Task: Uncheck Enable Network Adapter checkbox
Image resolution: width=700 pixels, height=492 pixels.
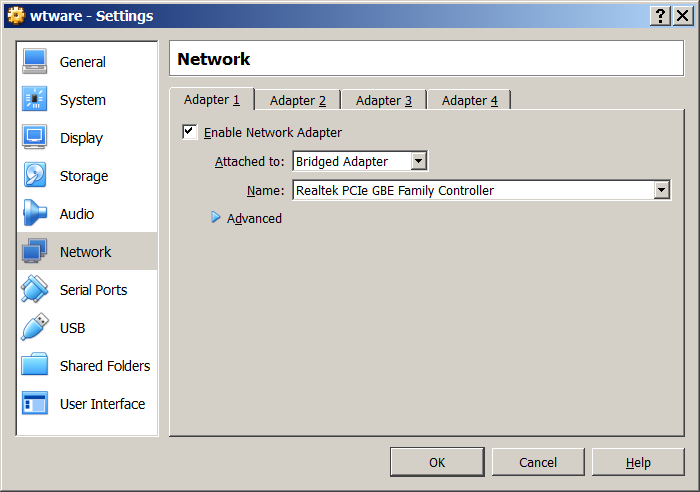Action: click(190, 132)
